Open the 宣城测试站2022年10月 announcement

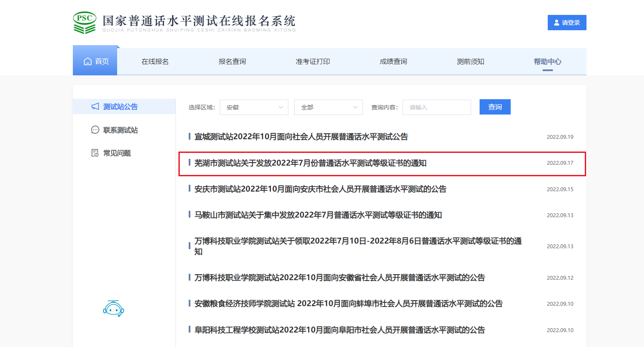point(301,137)
